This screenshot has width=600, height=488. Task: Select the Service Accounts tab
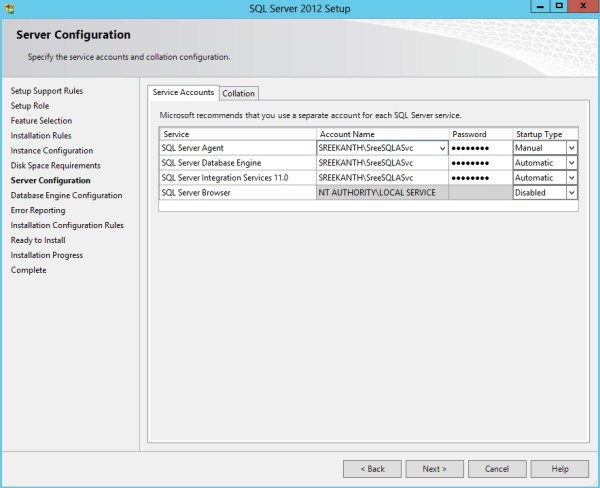point(183,92)
